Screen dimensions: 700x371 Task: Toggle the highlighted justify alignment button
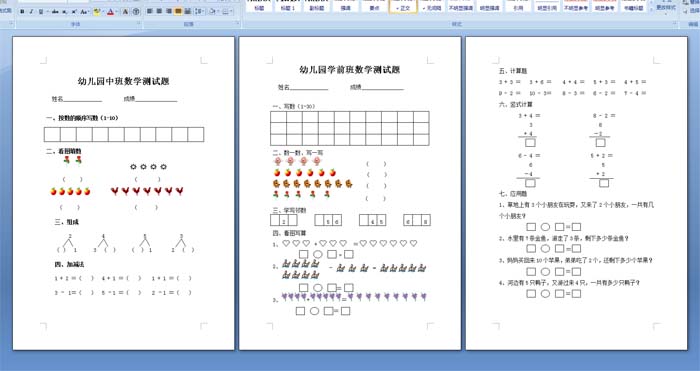point(178,11)
